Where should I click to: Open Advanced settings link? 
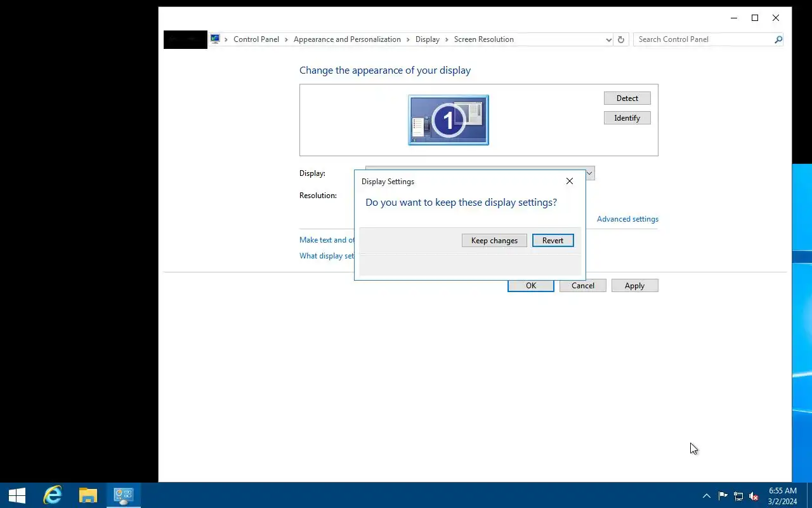pos(627,219)
